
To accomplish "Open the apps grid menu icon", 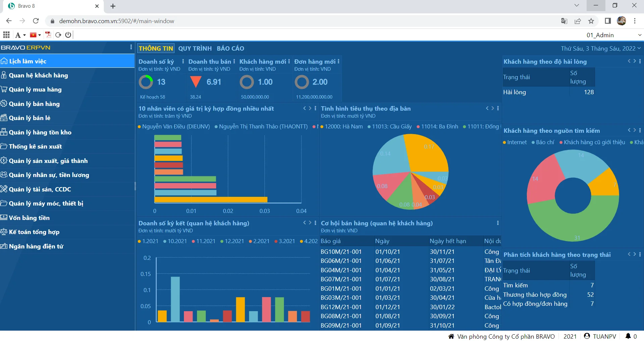I will (6, 35).
